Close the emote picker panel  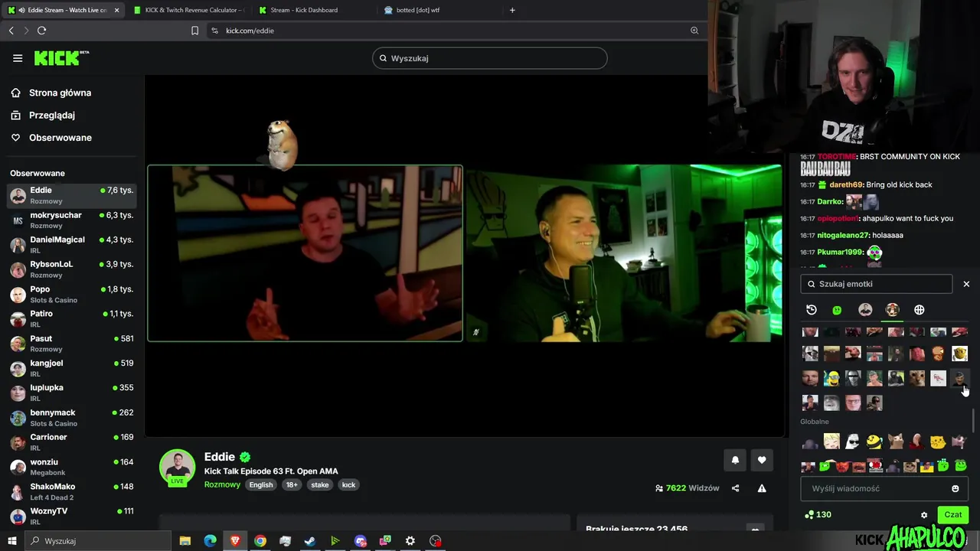(966, 284)
